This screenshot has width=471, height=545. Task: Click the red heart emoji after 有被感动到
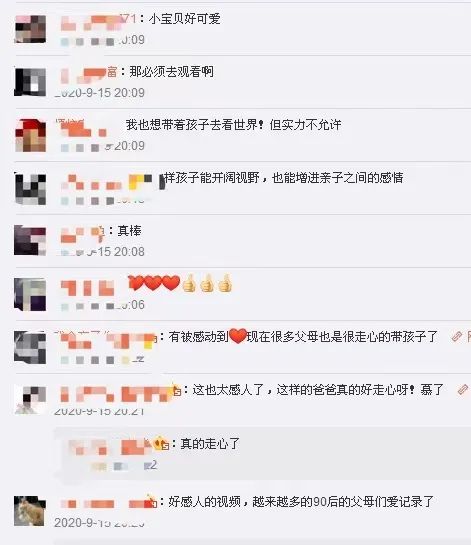click(x=238, y=336)
